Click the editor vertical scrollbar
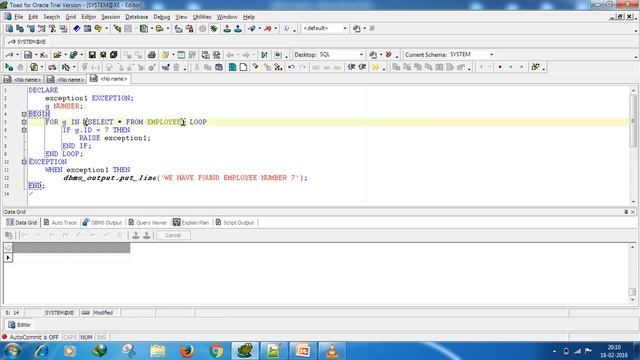The width and height of the screenshot is (640, 360). point(633,121)
